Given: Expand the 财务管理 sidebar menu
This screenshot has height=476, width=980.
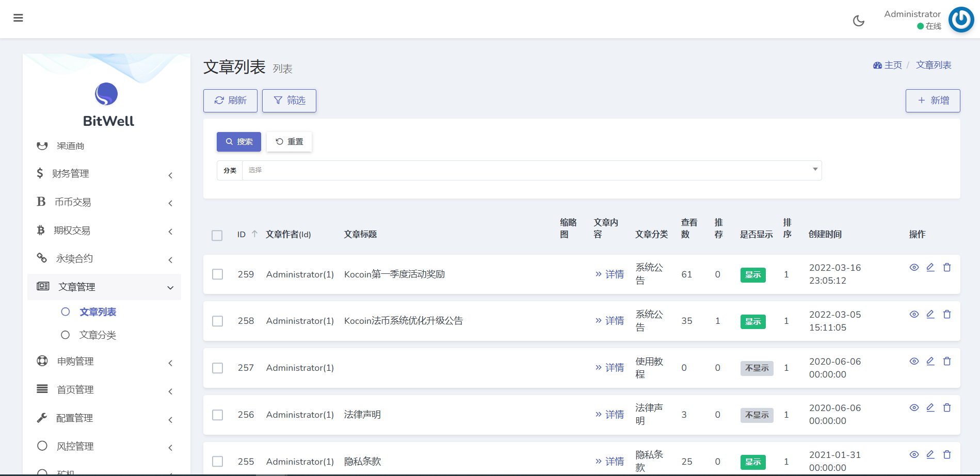Looking at the screenshot, I should pyautogui.click(x=103, y=174).
